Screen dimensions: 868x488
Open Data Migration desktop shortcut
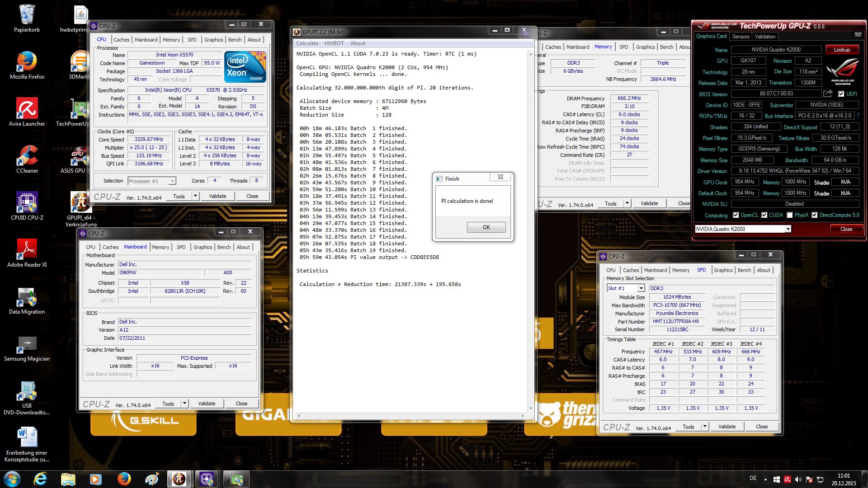tap(27, 301)
